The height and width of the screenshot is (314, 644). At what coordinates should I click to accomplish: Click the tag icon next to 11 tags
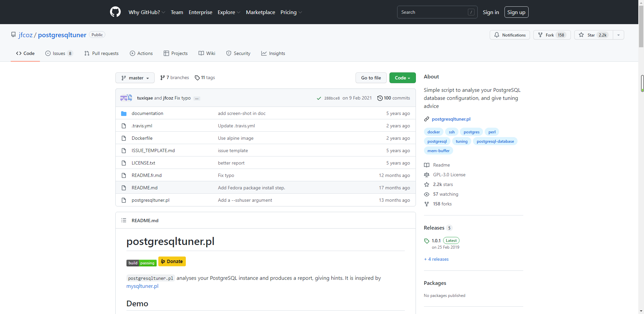(197, 78)
